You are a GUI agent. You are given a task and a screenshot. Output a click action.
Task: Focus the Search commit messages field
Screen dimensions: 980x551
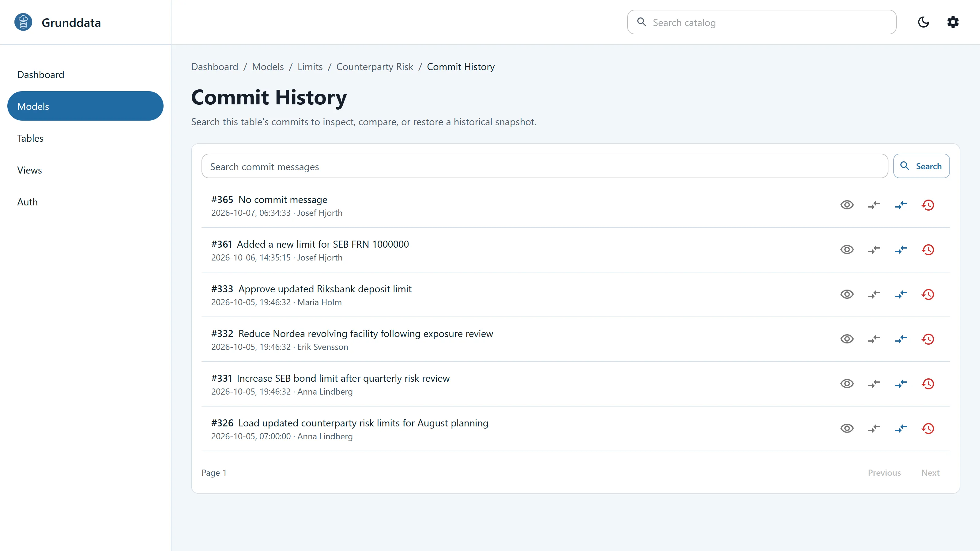pos(545,166)
